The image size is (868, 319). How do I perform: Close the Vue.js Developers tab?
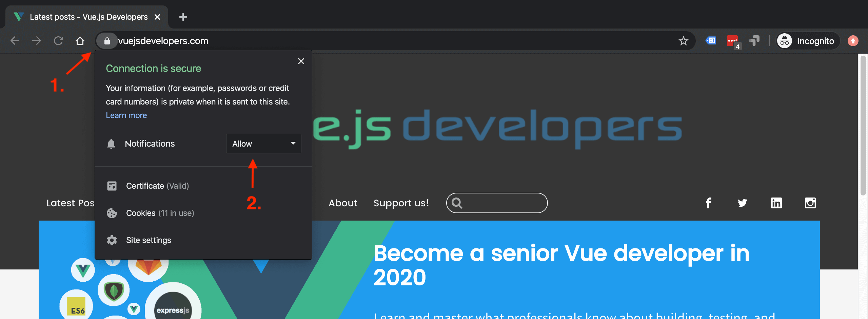157,17
